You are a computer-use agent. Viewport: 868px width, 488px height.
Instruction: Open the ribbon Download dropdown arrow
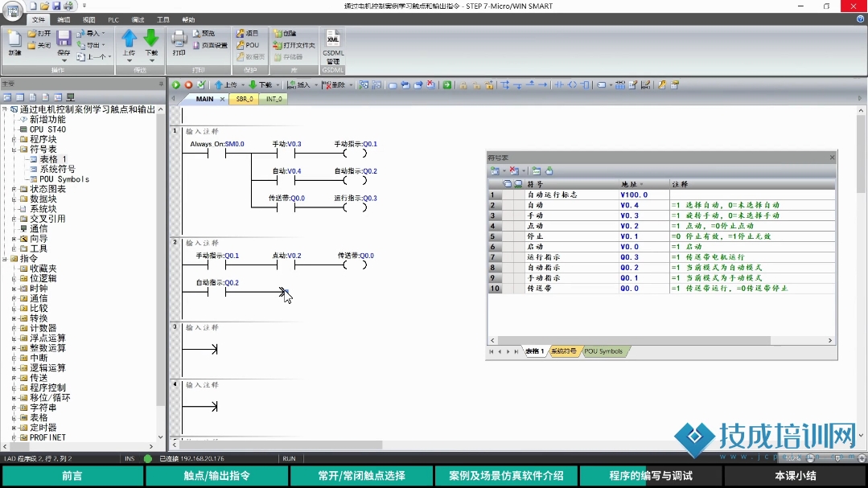(151, 59)
